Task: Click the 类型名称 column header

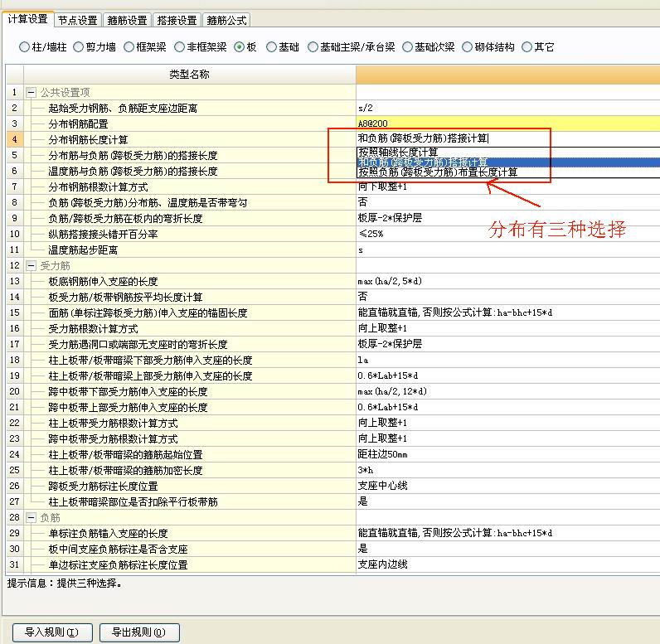Action: click(x=189, y=75)
